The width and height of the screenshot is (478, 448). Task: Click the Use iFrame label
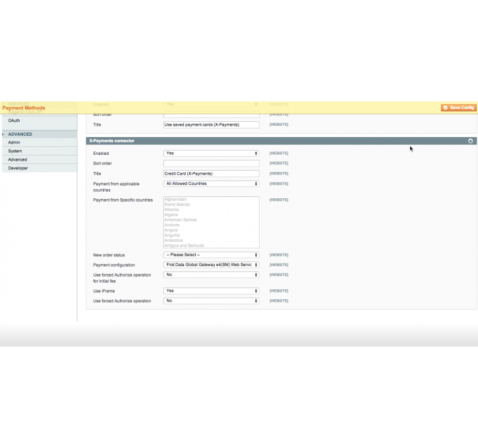104,291
